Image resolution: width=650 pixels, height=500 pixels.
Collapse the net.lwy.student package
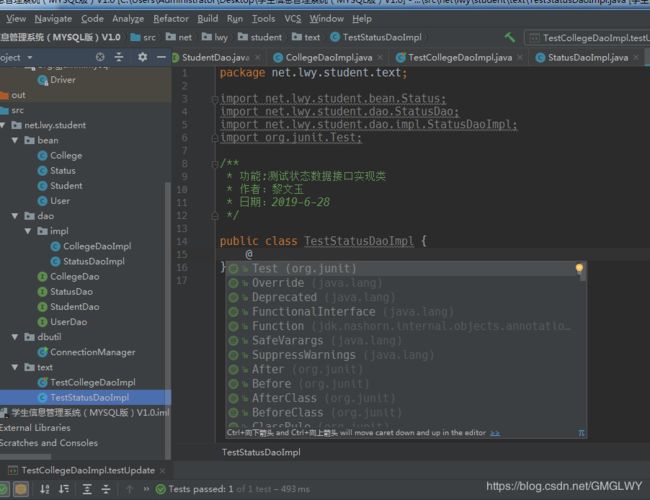pyautogui.click(x=3, y=125)
